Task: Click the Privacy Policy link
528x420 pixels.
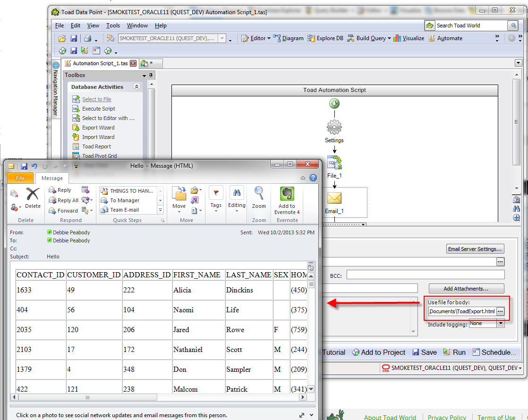Action: 447,417
